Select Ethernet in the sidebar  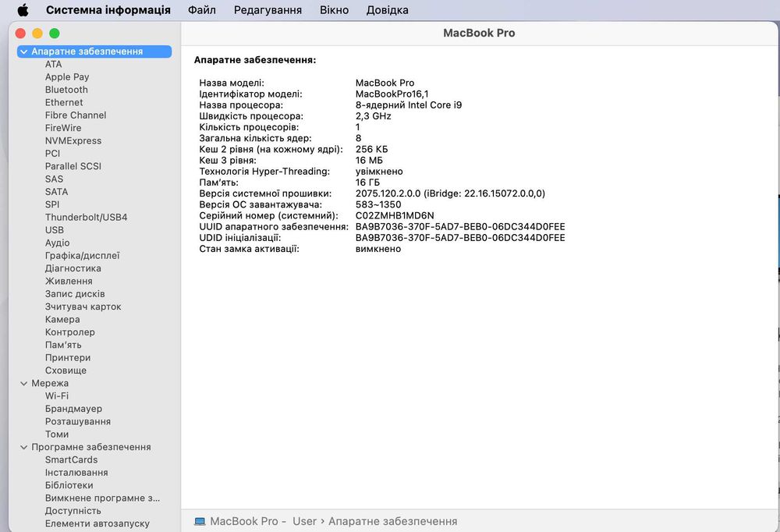(64, 102)
